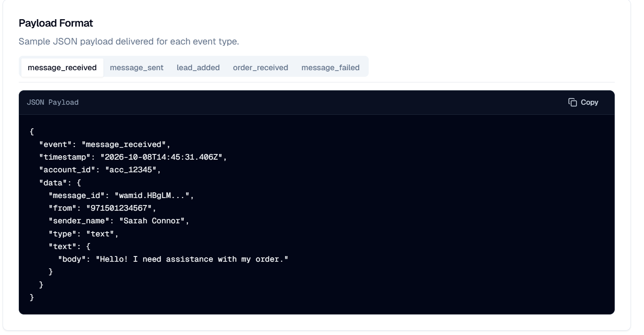Click the "type": "text" line
The image size is (644, 335).
(x=84, y=234)
